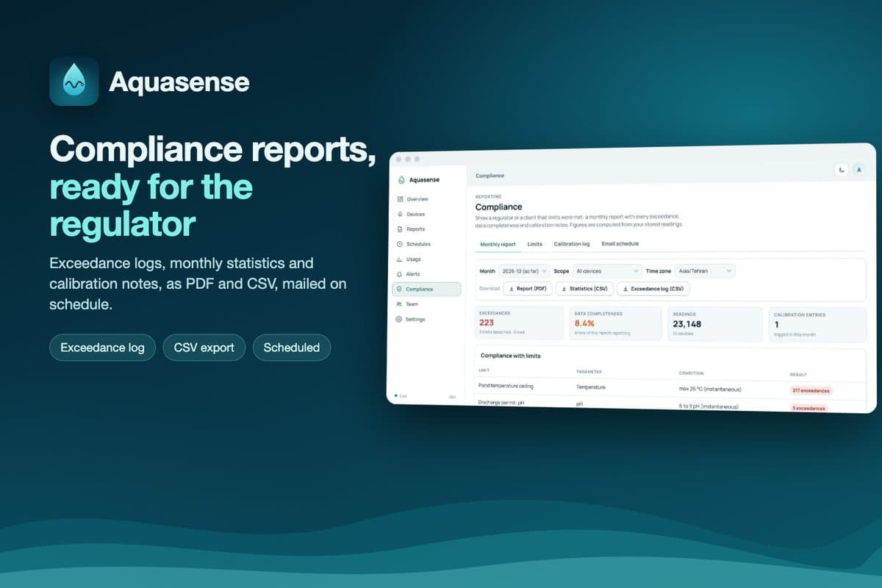Open Usage from the sidebar
This screenshot has width=882, height=588.
(x=409, y=259)
